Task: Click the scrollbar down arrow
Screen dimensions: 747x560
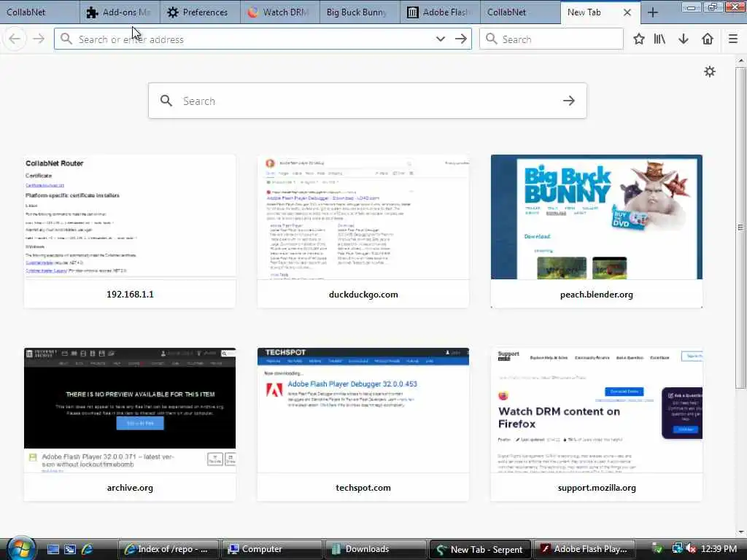Action: 741,532
